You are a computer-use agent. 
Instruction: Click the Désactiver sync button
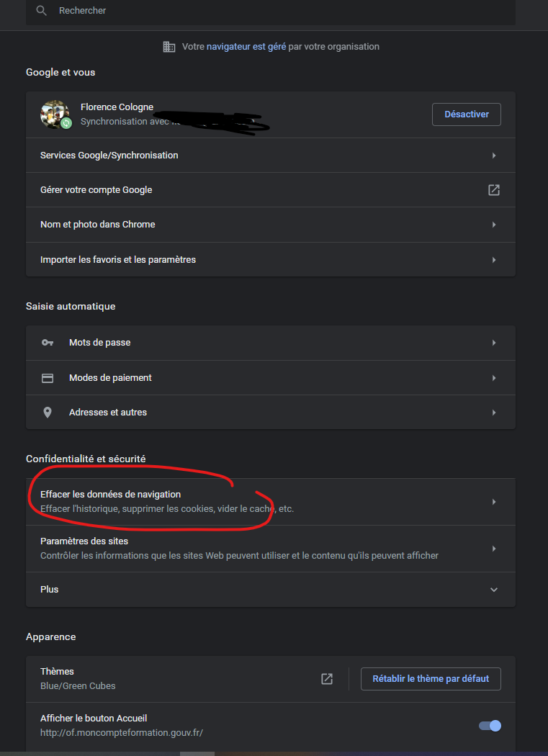click(467, 114)
